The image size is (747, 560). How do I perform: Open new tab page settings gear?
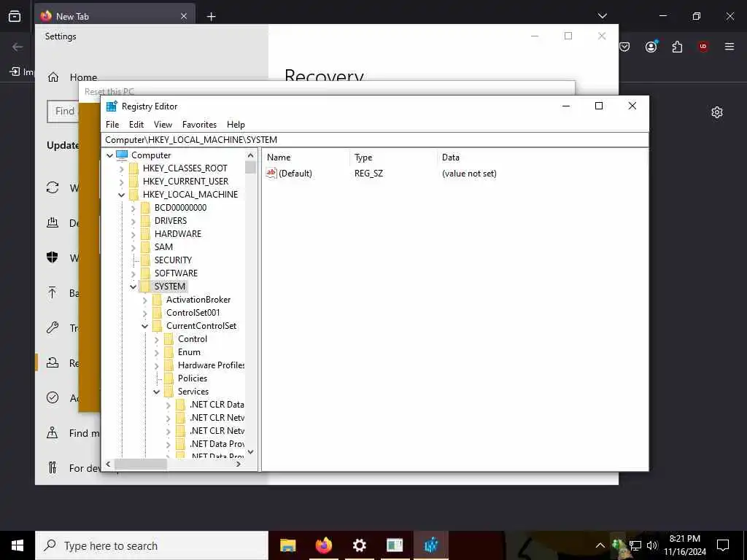[x=717, y=112]
